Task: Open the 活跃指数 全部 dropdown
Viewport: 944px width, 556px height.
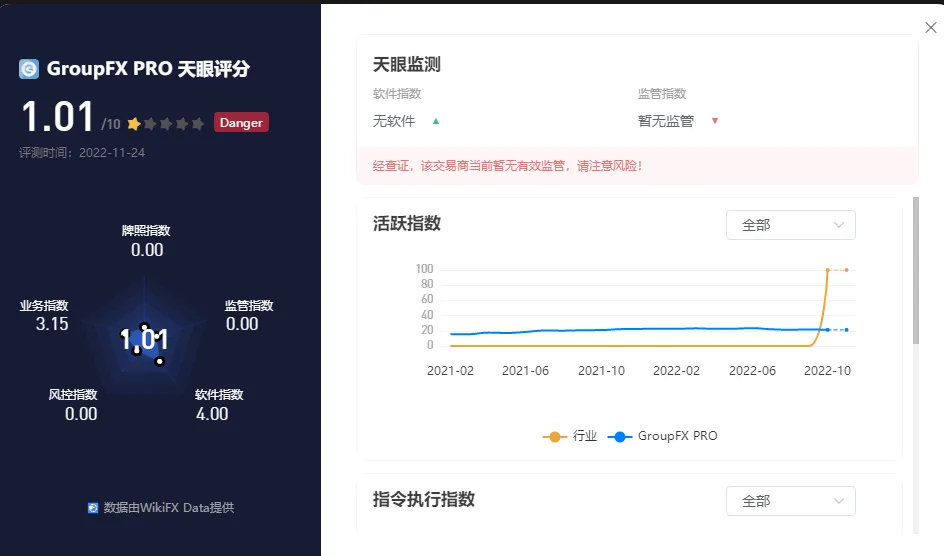Action: pyautogui.click(x=790, y=225)
